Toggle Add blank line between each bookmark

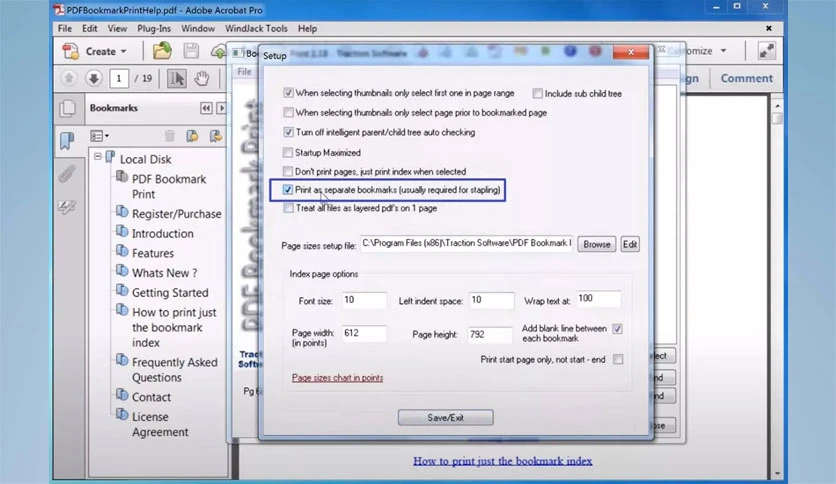coord(617,329)
